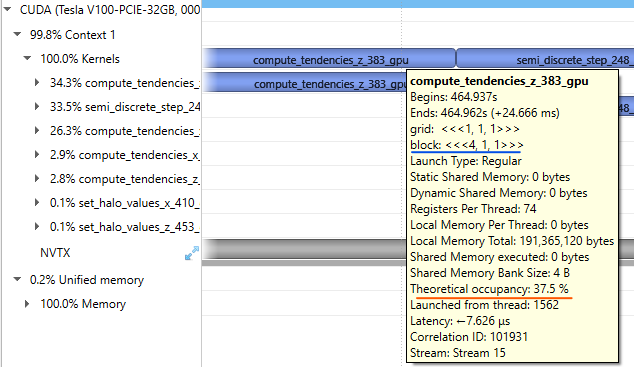Expand the 0.1% set_halo_values_x_410 row
634x367 pixels.
coord(37,202)
